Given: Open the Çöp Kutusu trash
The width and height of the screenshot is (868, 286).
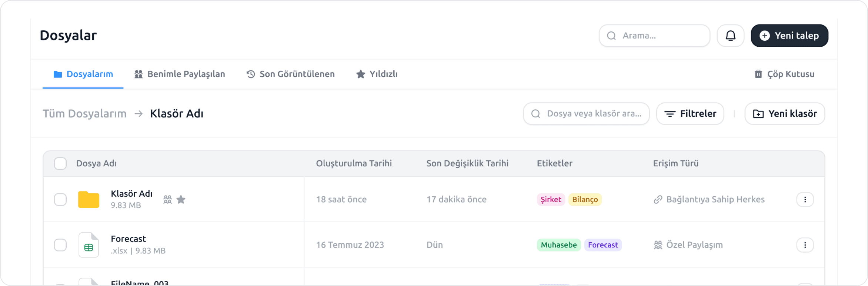Looking at the screenshot, I should click(x=784, y=74).
